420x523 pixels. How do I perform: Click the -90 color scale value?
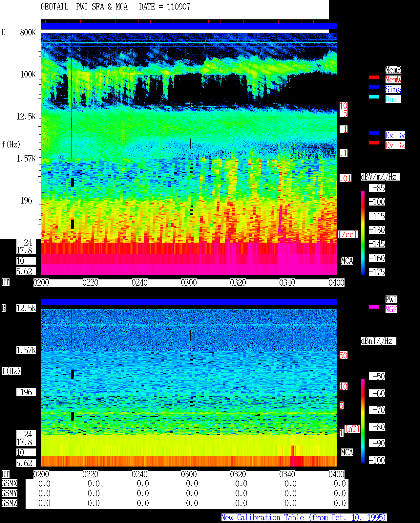point(377,443)
